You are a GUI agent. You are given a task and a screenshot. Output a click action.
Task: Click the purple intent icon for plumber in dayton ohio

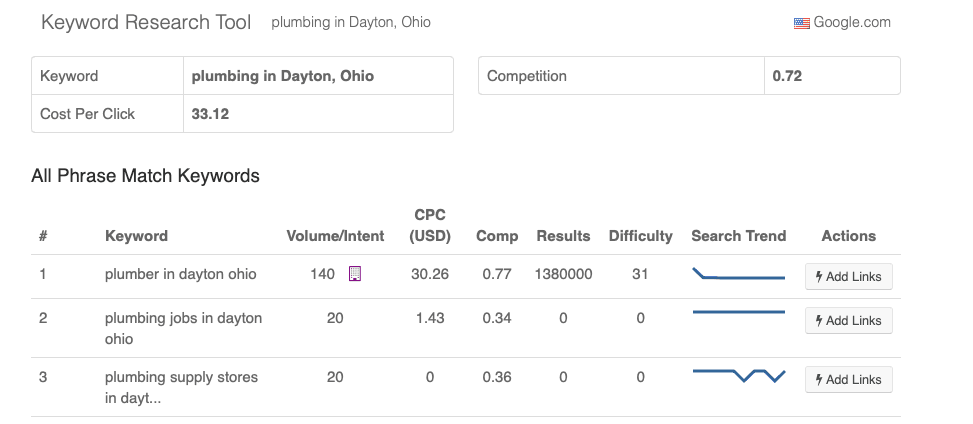(354, 274)
